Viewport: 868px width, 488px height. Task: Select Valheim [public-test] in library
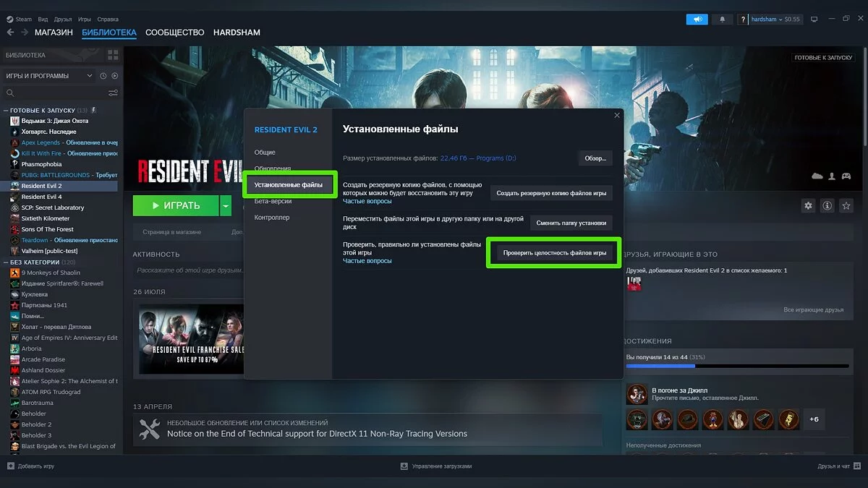coord(49,251)
